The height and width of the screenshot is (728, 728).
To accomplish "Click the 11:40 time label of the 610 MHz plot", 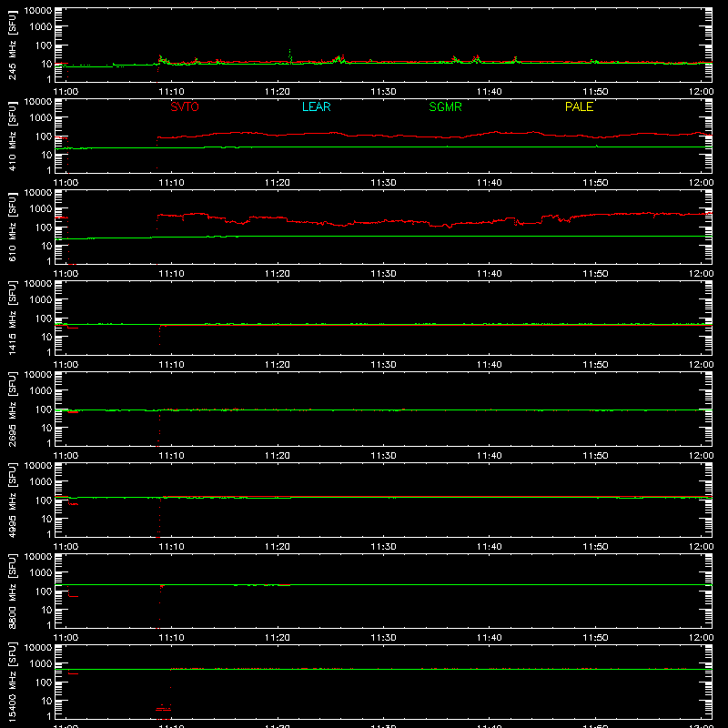I will (490, 274).
